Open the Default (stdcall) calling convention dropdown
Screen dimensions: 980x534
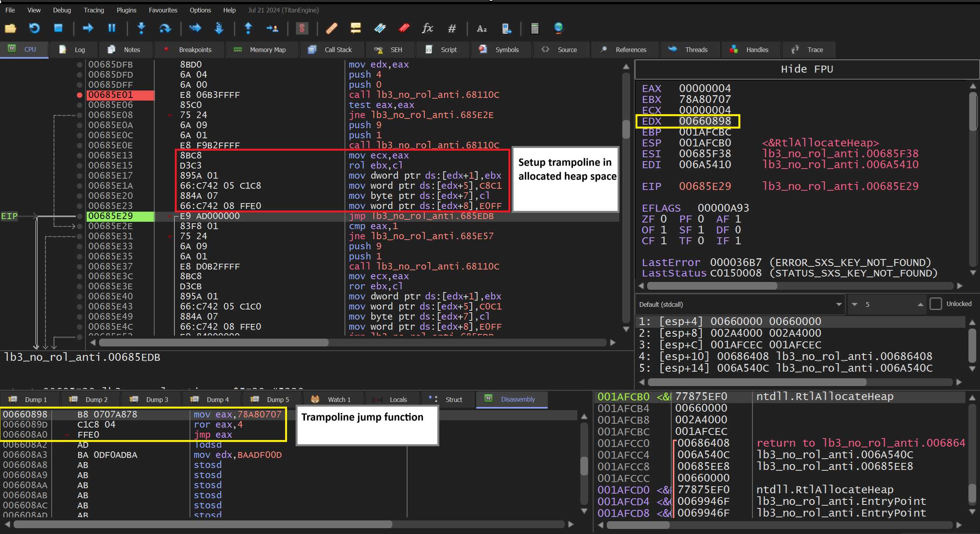tap(739, 304)
